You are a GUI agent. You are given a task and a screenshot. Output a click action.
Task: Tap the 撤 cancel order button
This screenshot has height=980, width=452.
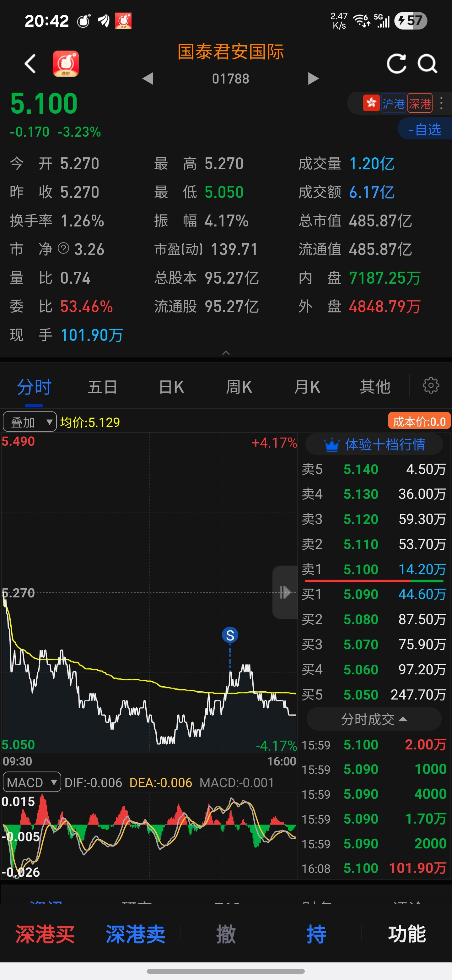226,934
